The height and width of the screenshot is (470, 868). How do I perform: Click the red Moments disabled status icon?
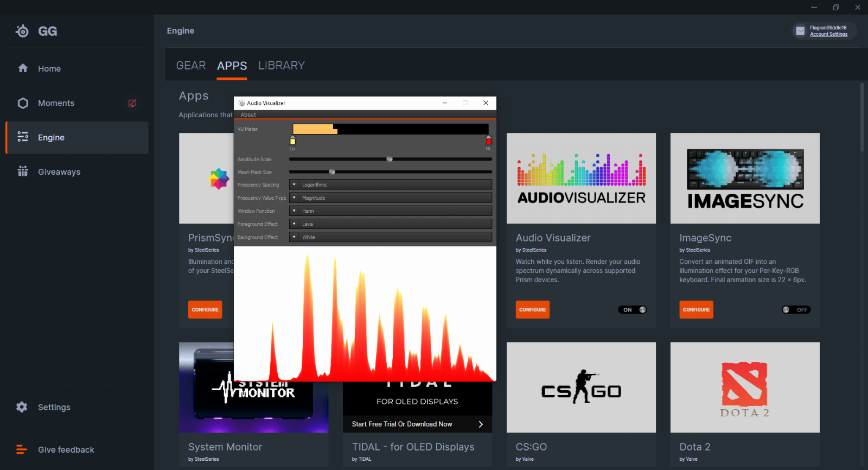(x=132, y=103)
